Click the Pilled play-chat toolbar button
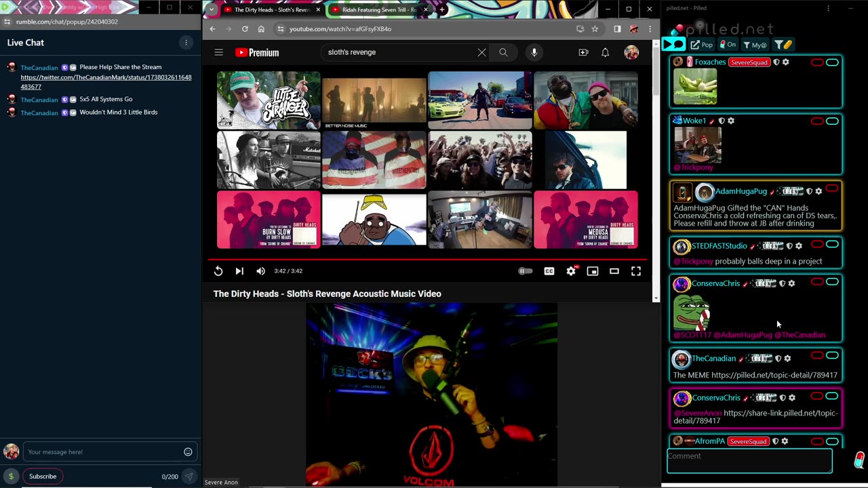This screenshot has height=488, width=868. pyautogui.click(x=674, y=45)
